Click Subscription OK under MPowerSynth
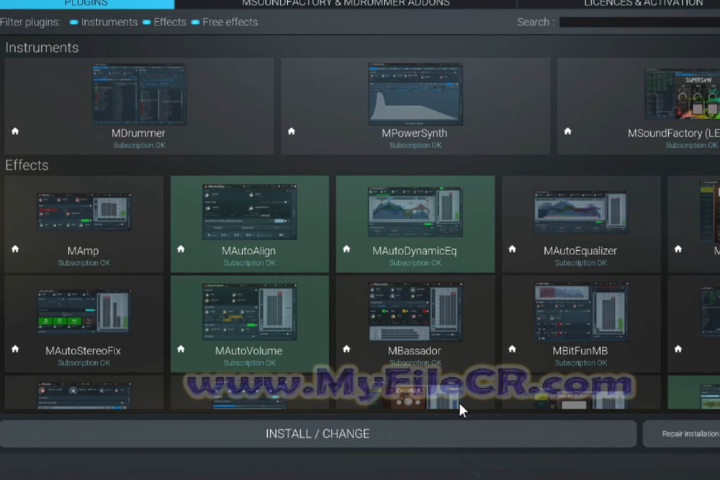This screenshot has width=720, height=480. [416, 145]
